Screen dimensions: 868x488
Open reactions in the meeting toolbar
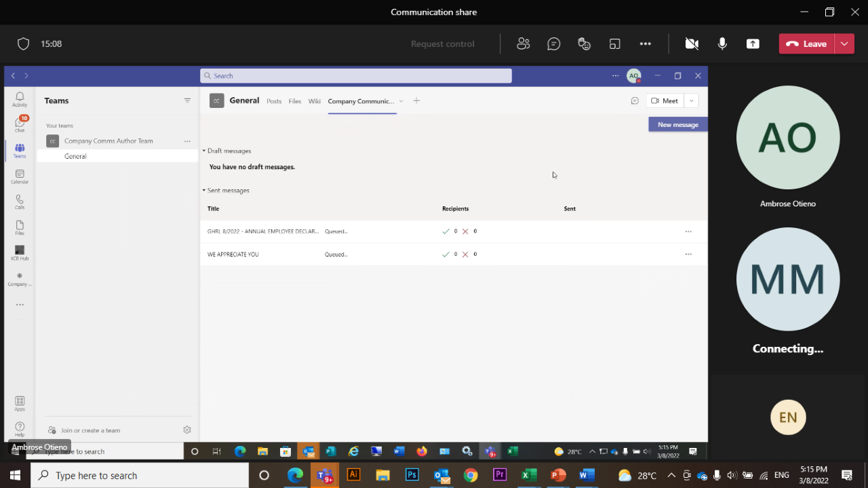click(x=584, y=43)
